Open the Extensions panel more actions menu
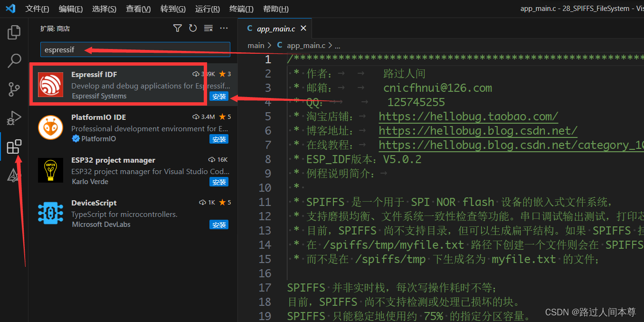644x322 pixels. point(224,29)
